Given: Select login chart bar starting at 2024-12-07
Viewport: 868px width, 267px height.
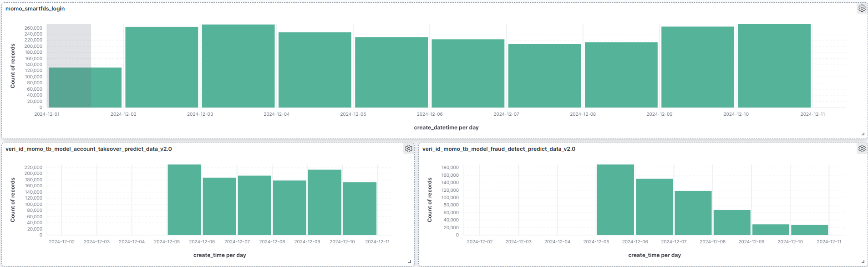Looking at the screenshot, I should click(544, 76).
